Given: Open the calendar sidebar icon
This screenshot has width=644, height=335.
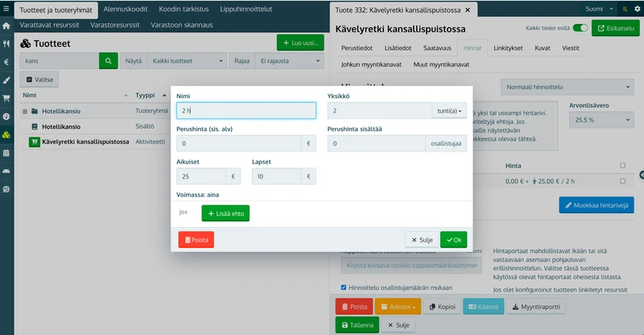Looking at the screenshot, I should coord(6,153).
